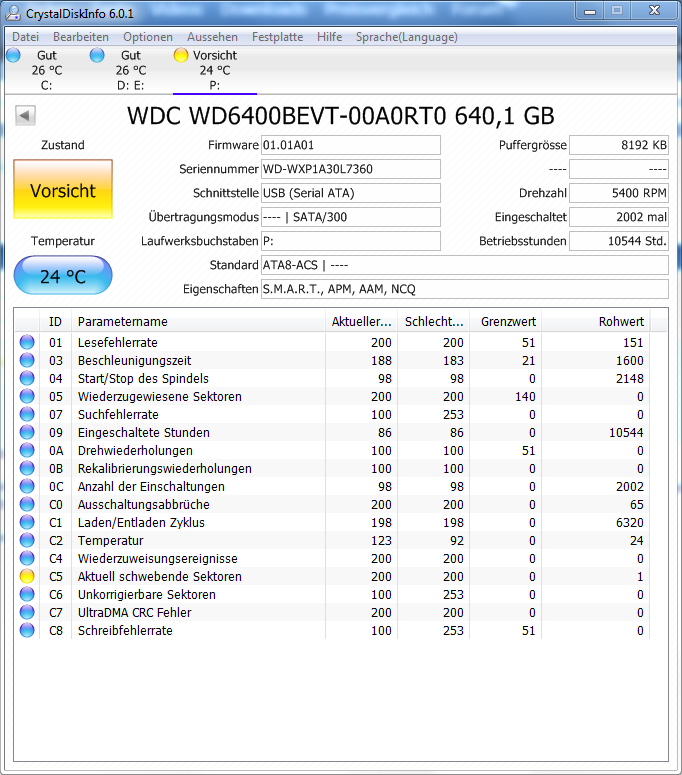Click the Grenzwert column header
Screen dimensions: 682x775
(x=506, y=322)
